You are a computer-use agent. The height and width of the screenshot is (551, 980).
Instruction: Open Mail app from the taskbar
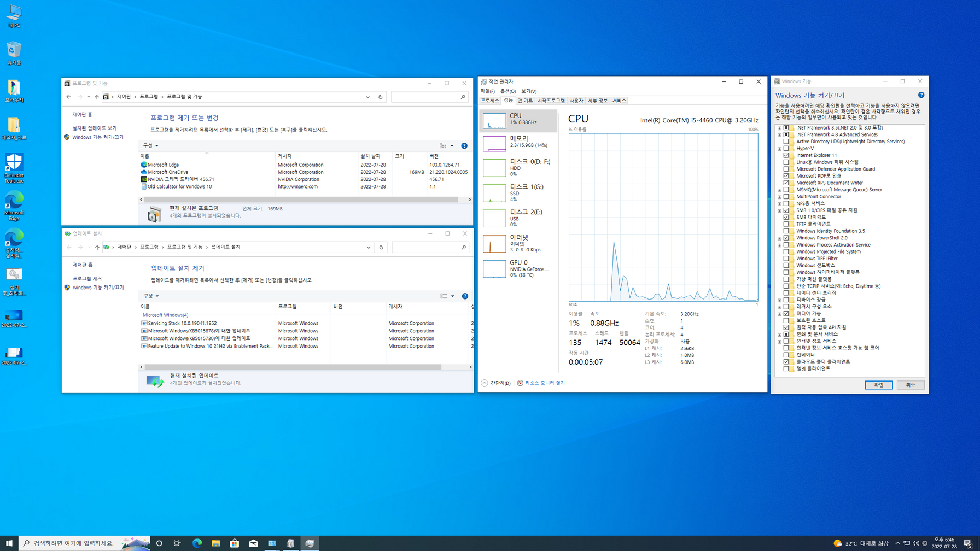coord(253,543)
